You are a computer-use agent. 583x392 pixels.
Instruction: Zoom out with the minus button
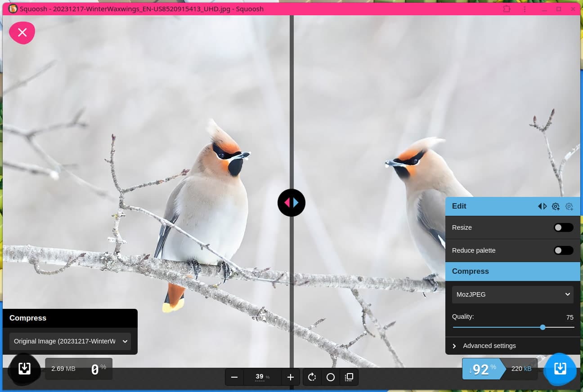coord(234,377)
